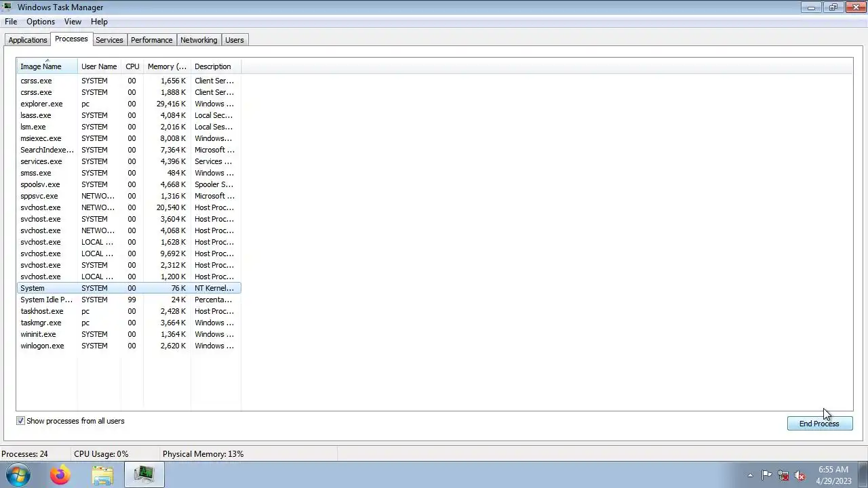Select the System Idle Process row
This screenshot has height=488, width=868.
point(129,300)
